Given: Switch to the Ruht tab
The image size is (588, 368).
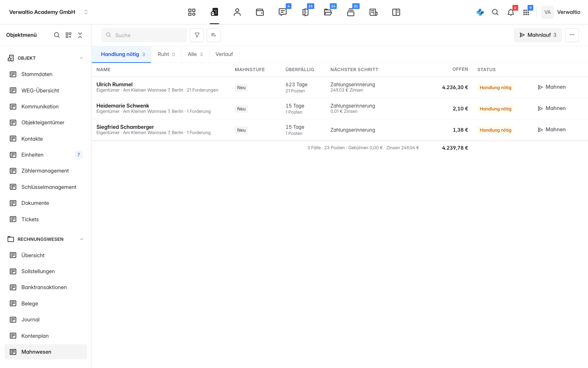Looking at the screenshot, I should (166, 54).
